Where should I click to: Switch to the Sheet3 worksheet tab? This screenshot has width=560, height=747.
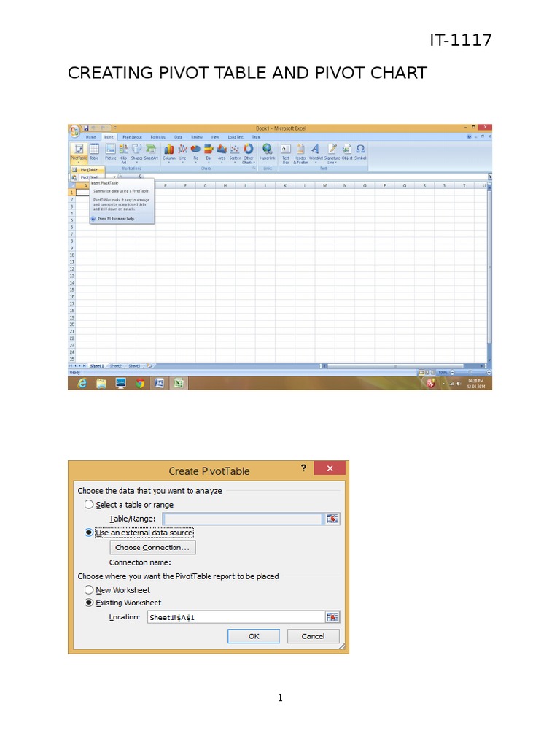click(x=134, y=366)
